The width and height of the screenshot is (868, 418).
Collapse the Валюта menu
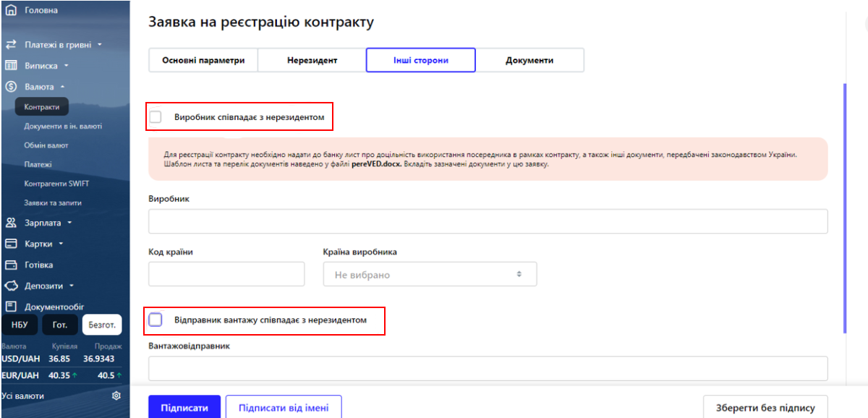coord(62,87)
